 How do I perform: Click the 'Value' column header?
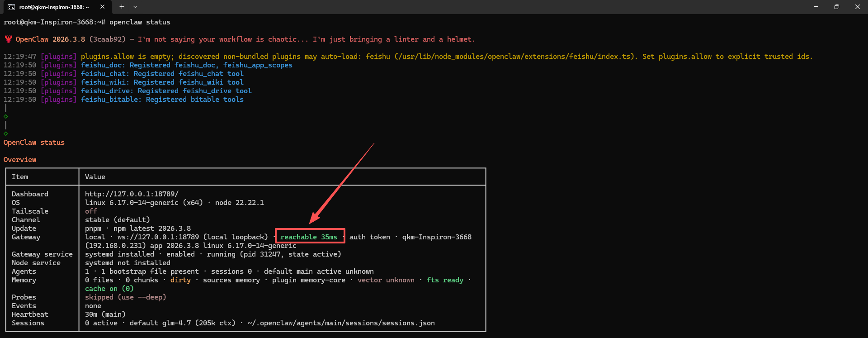[95, 177]
